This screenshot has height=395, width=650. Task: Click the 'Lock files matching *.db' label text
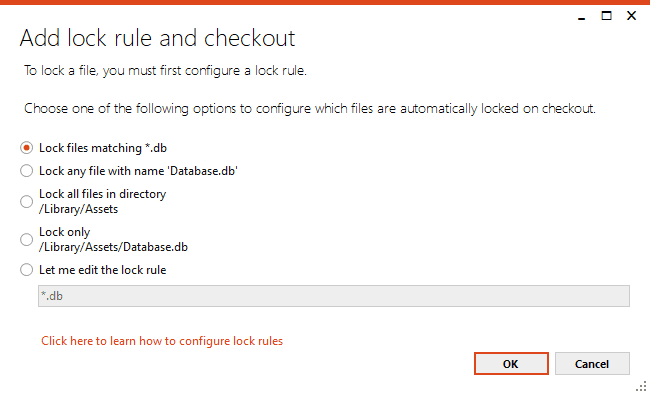tap(103, 148)
